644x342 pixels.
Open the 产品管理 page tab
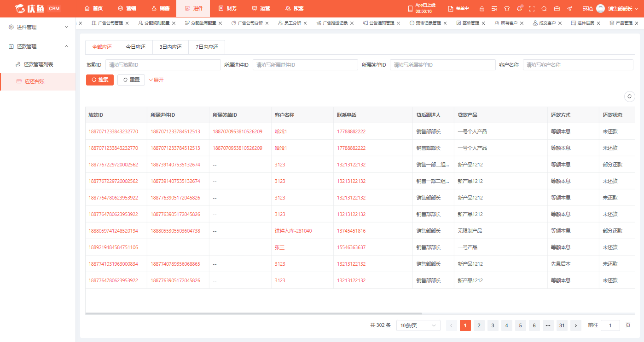click(x=624, y=23)
